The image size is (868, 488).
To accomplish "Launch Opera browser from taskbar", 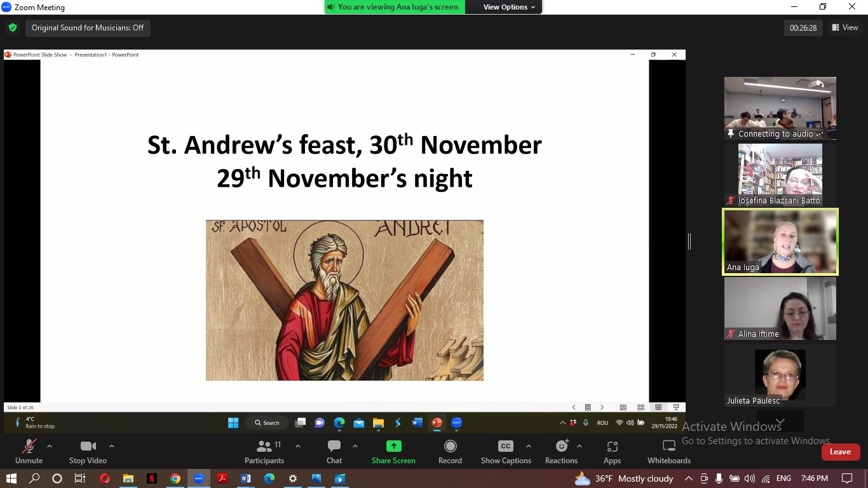I will [x=105, y=478].
